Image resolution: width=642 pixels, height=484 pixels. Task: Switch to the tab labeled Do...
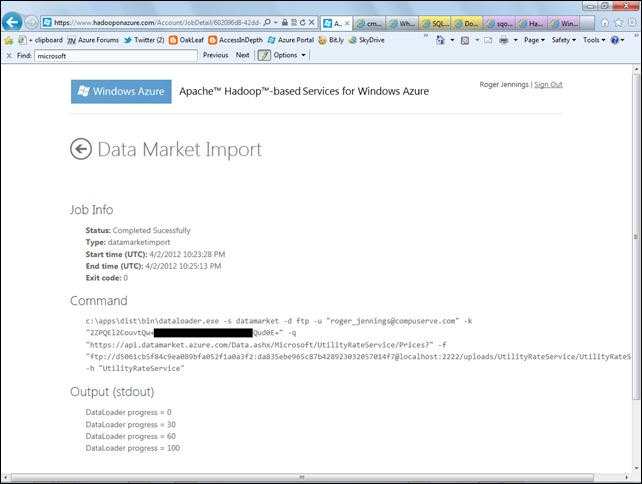point(467,23)
